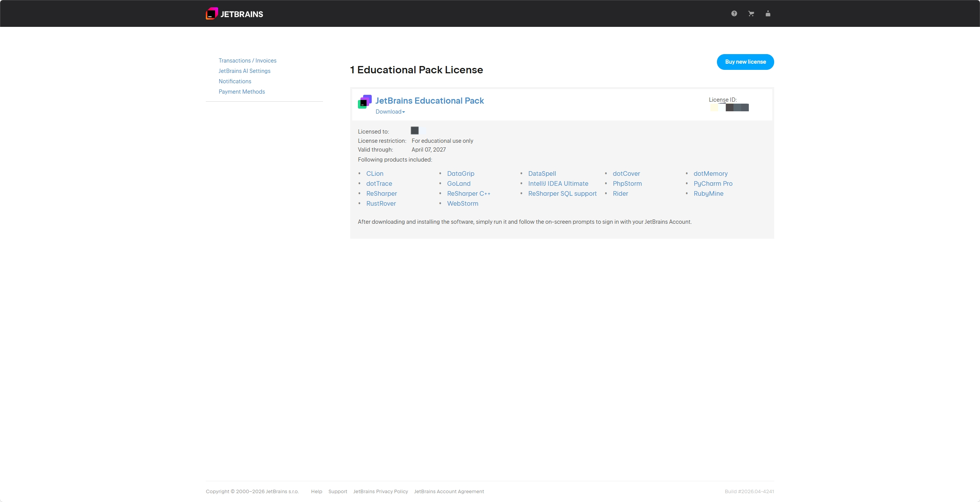Go to JetBrains AI Settings
This screenshot has width=980, height=502.
coord(244,71)
